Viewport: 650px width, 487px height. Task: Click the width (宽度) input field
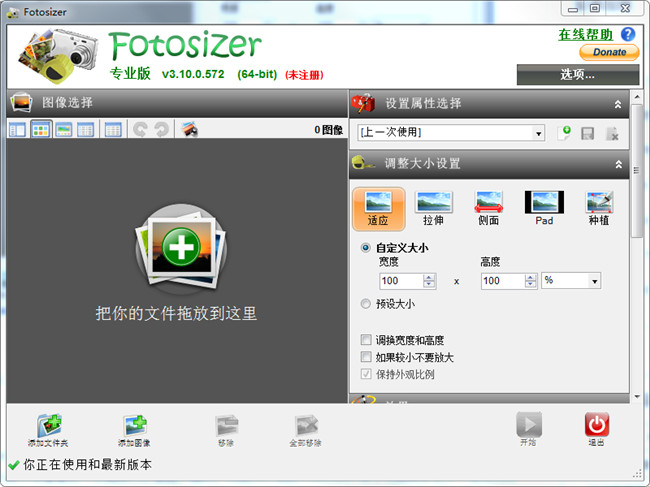(400, 281)
